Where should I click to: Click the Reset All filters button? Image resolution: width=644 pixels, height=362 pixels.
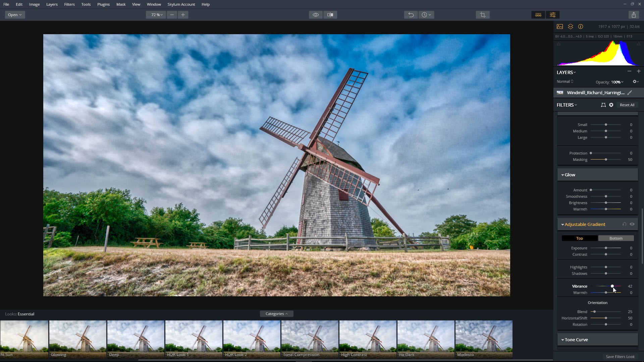point(627,105)
